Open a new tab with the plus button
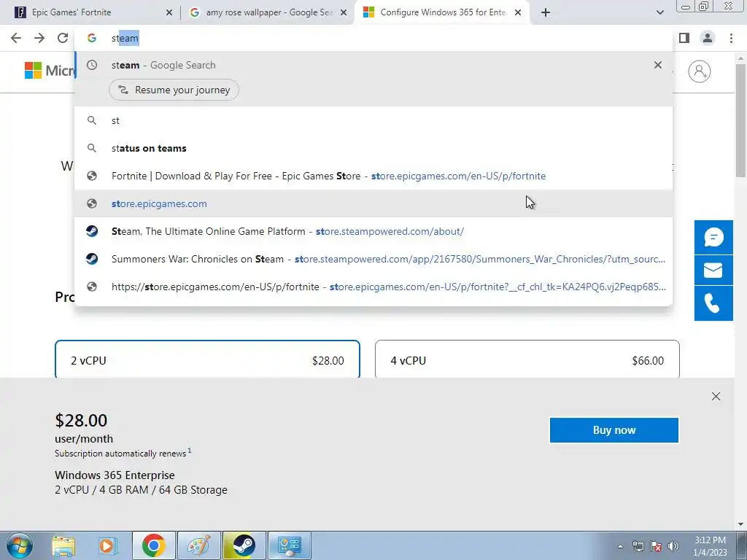 coord(546,12)
